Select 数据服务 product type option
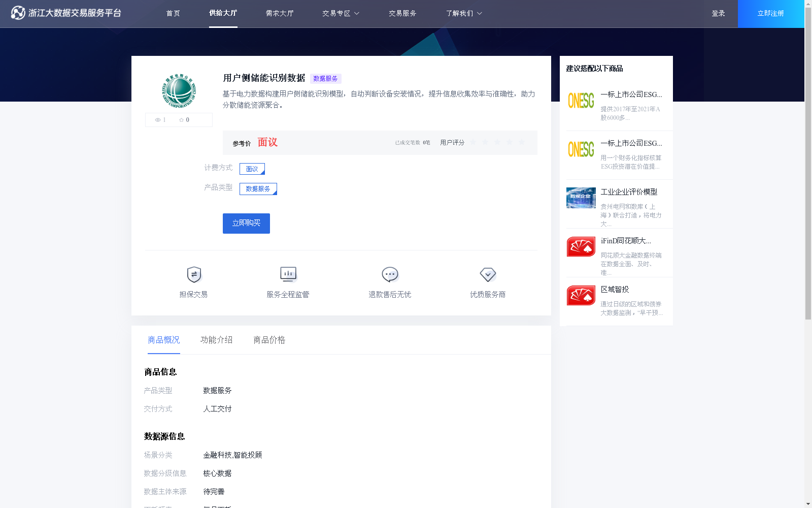This screenshot has height=508, width=812. coord(258,189)
